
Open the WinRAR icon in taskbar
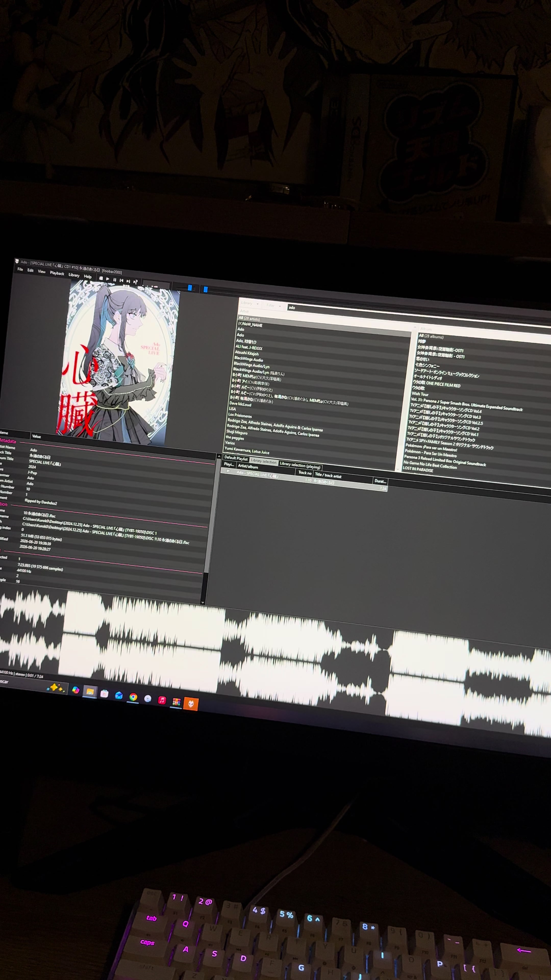point(176,702)
